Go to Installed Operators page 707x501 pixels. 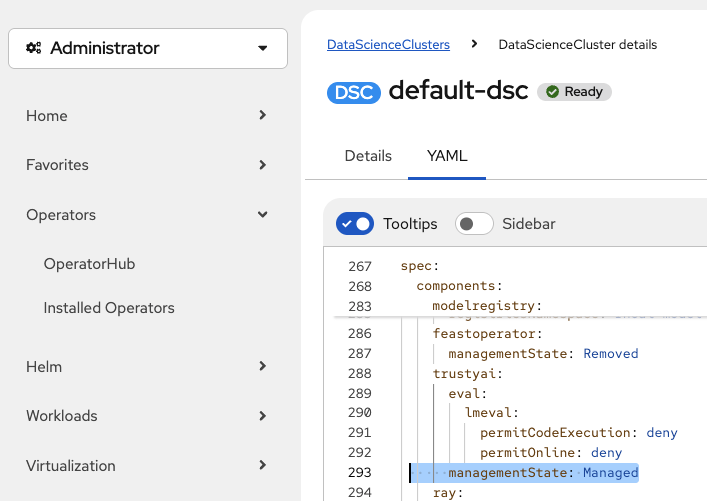pyautogui.click(x=109, y=308)
